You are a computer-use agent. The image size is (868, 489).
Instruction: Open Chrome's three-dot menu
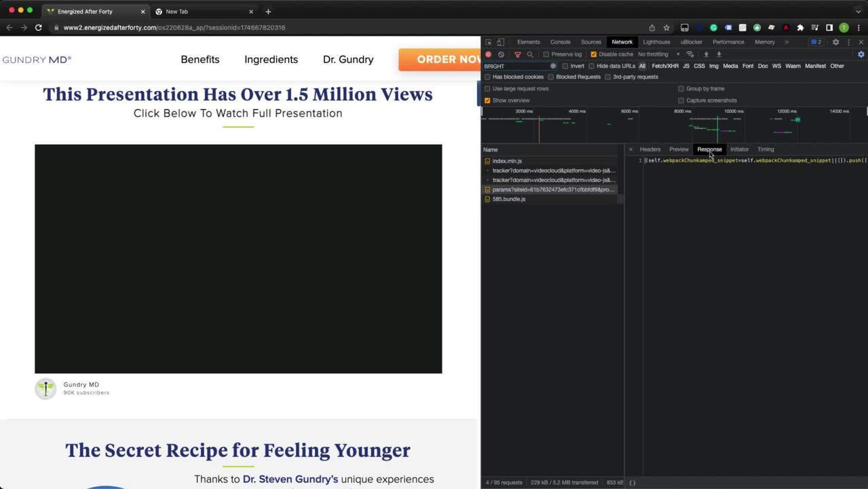858,28
